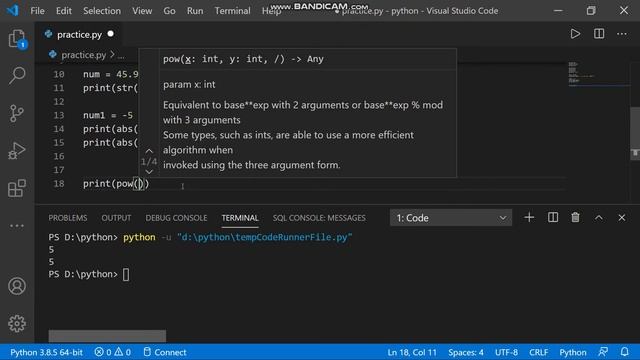Show errors and warnings count in status bar
This screenshot has width=640, height=360.
pos(113,352)
